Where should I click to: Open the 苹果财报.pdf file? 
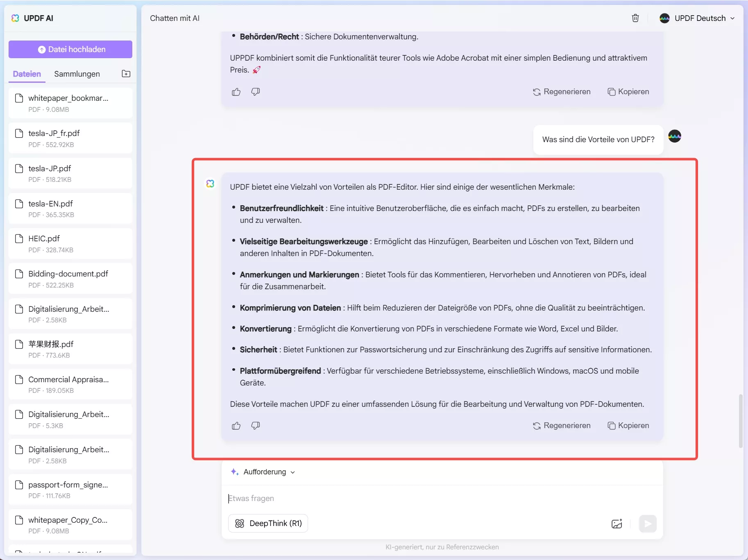coord(70,349)
